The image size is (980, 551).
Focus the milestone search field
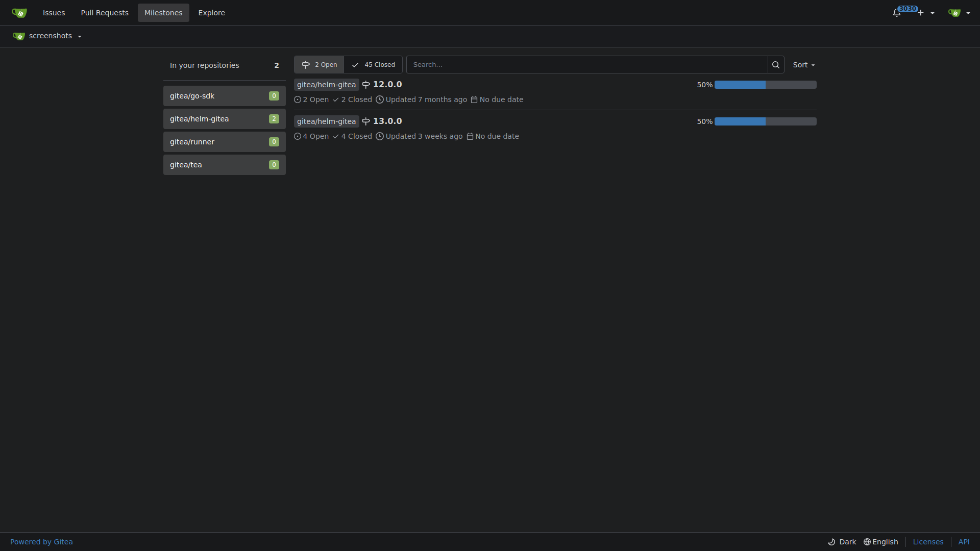pyautogui.click(x=587, y=65)
